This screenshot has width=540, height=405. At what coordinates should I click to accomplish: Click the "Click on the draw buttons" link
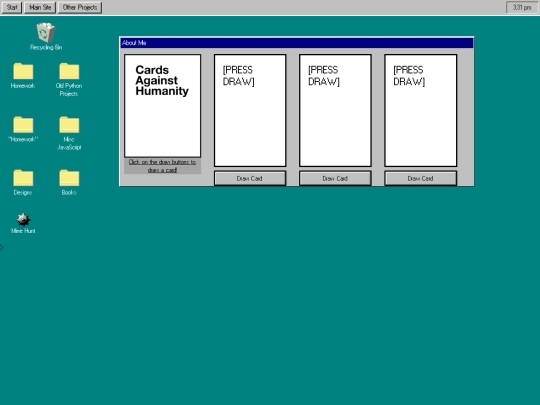[x=162, y=166]
